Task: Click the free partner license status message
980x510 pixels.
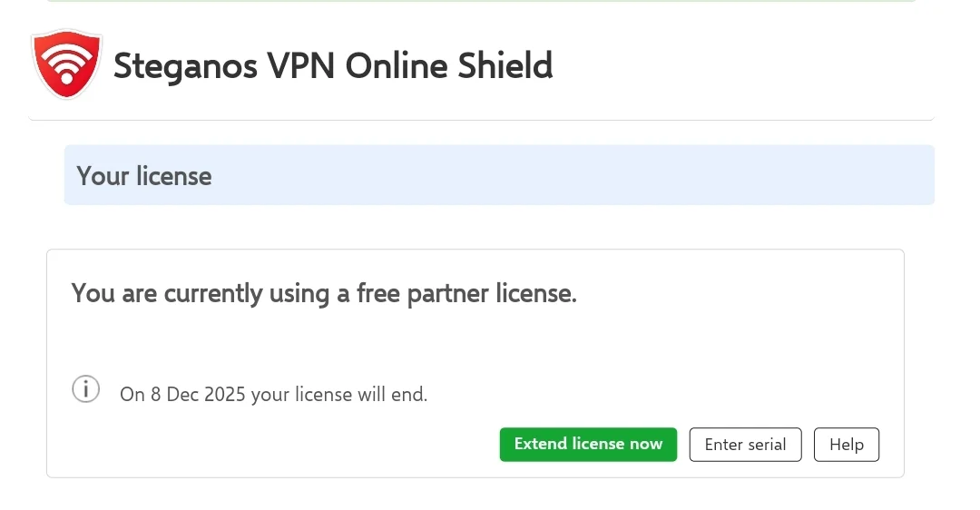Action: [324, 293]
